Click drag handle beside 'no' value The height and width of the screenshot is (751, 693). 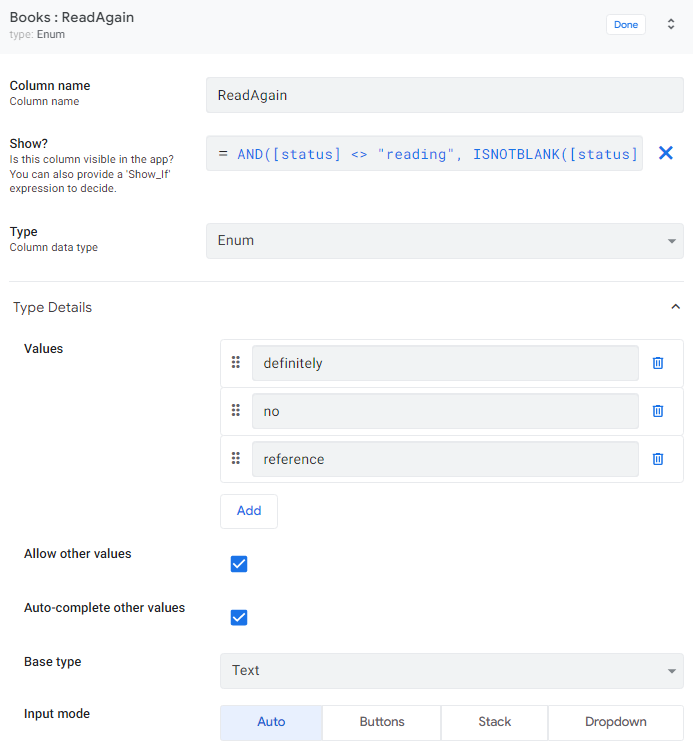(236, 411)
